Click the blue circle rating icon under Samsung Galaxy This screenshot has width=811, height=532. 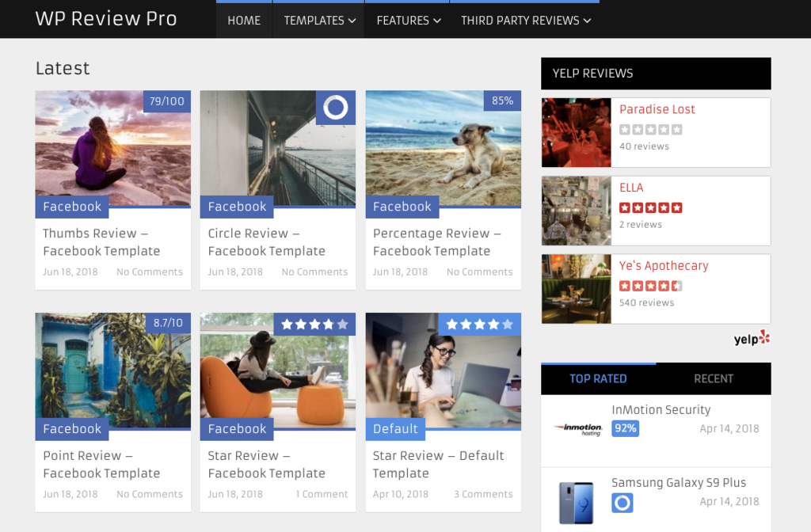623,503
